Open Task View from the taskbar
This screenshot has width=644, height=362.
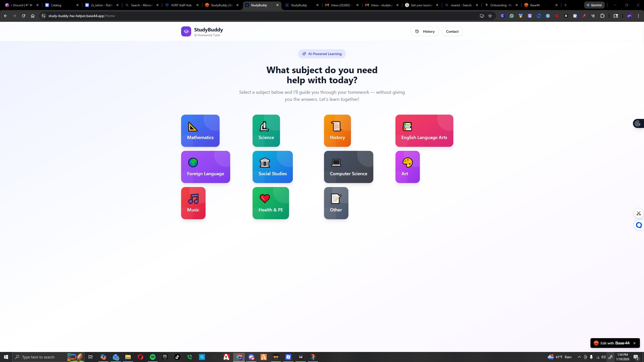(x=91, y=357)
